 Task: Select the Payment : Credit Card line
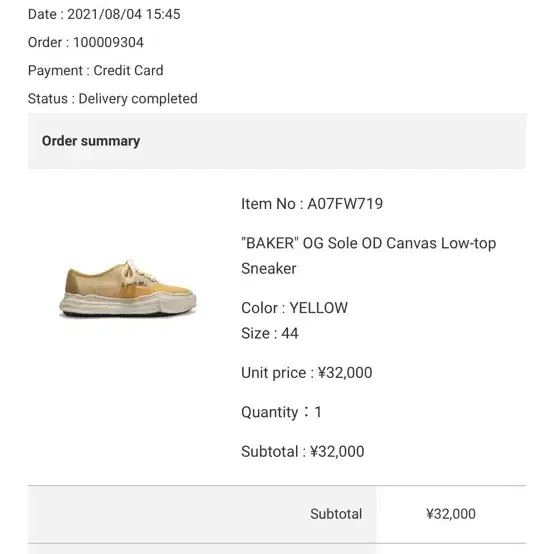point(95,71)
